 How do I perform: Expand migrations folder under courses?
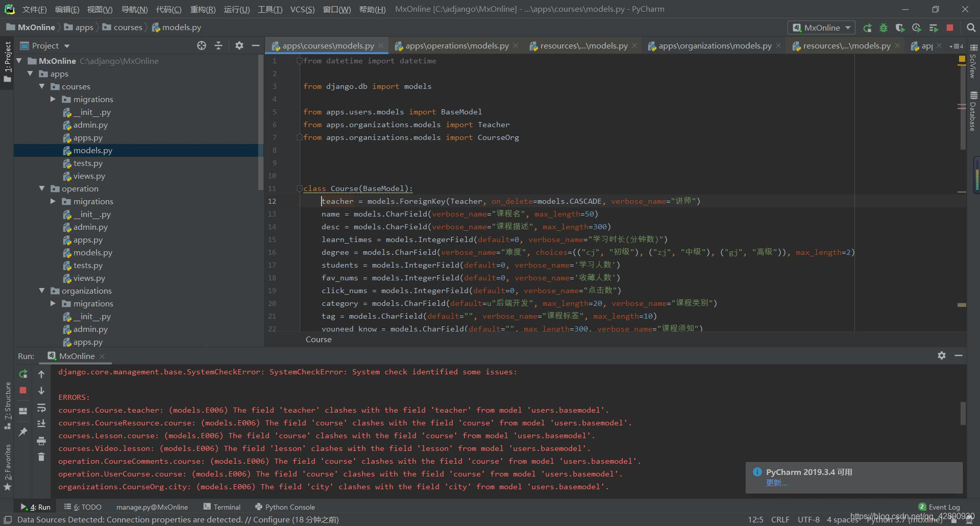coord(53,99)
